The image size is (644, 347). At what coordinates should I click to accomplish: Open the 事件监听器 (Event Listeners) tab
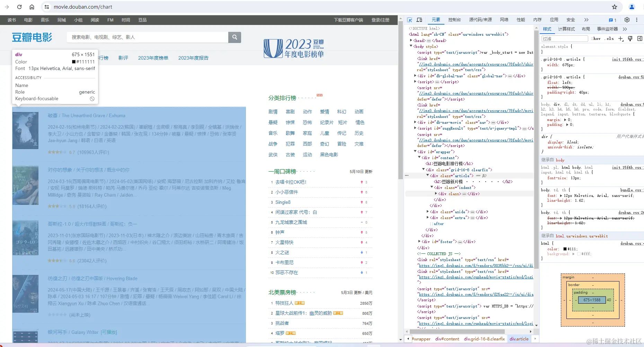coord(607,29)
